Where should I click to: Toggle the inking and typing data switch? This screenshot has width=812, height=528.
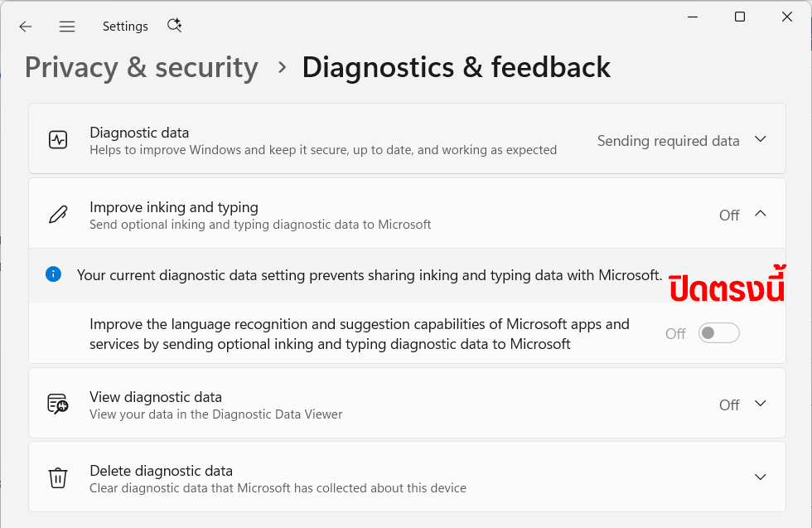[719, 333]
